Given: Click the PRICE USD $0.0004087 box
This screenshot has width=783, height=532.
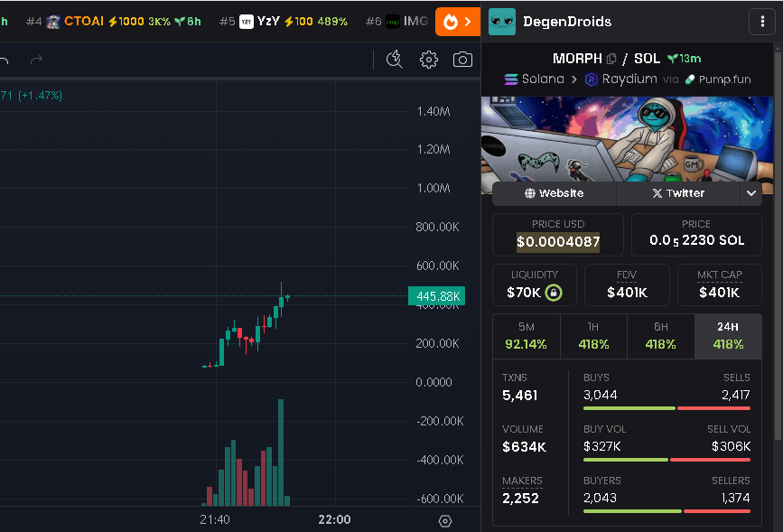Looking at the screenshot, I should pos(558,235).
